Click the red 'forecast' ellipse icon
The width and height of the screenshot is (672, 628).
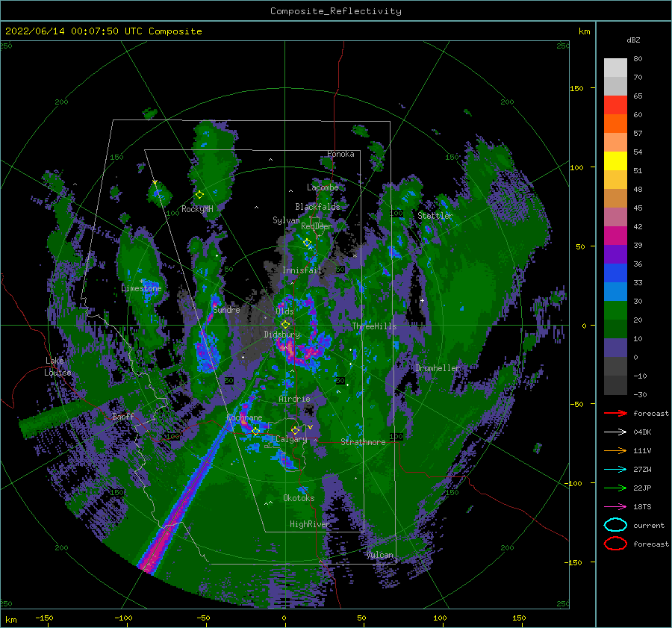[615, 544]
